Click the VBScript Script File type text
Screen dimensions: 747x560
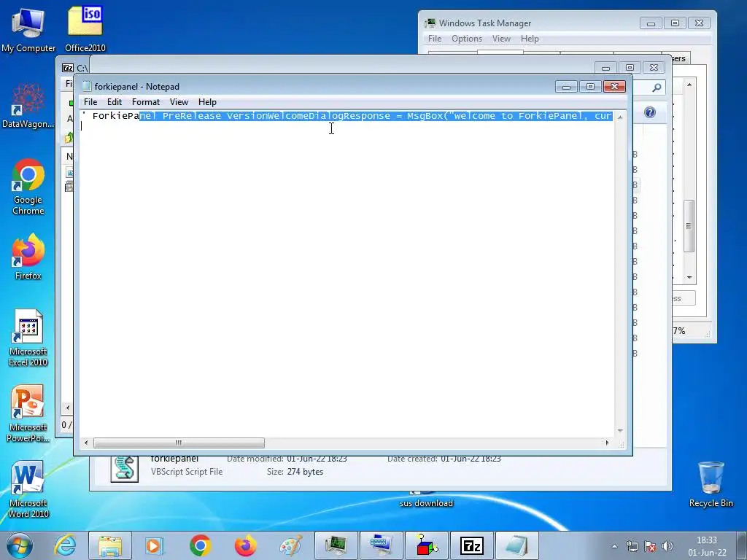[187, 472]
